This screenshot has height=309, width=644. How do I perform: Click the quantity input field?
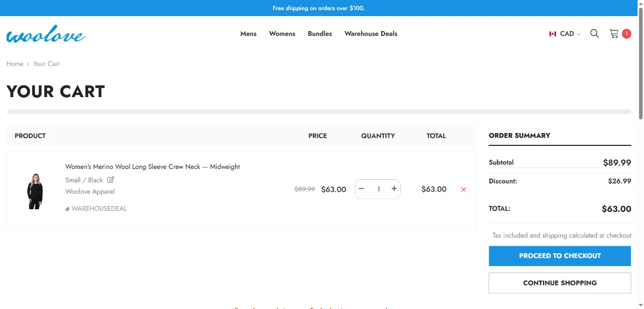coord(378,189)
